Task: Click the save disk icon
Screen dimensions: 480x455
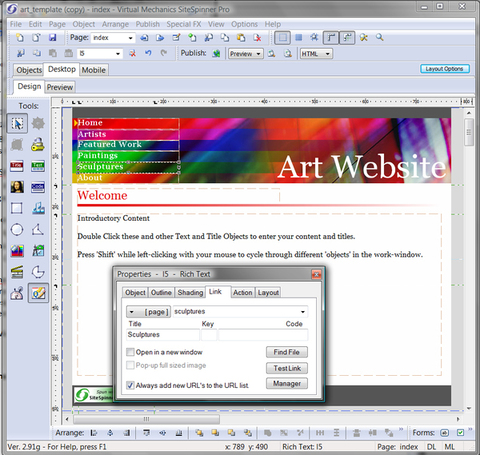Action: pos(52,38)
